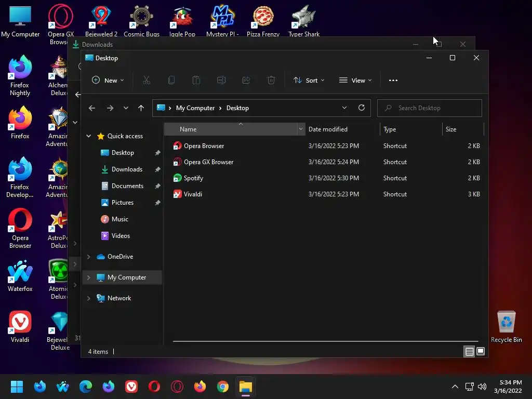The width and height of the screenshot is (532, 399).
Task: Open the Name column filter dropdown
Action: coord(301,129)
